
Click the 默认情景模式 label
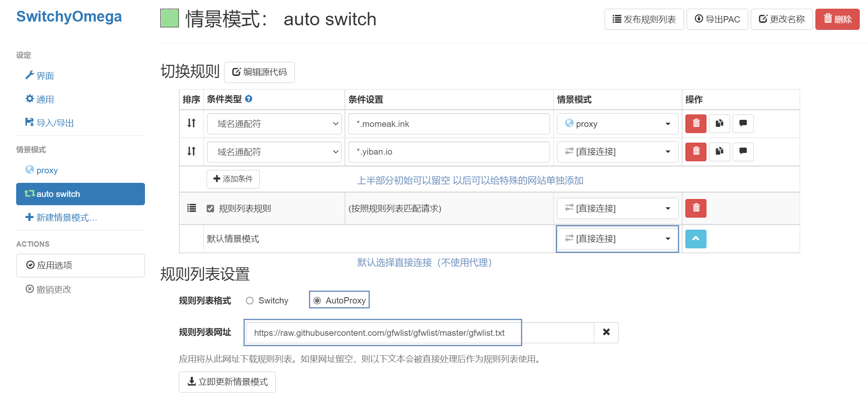tap(233, 239)
